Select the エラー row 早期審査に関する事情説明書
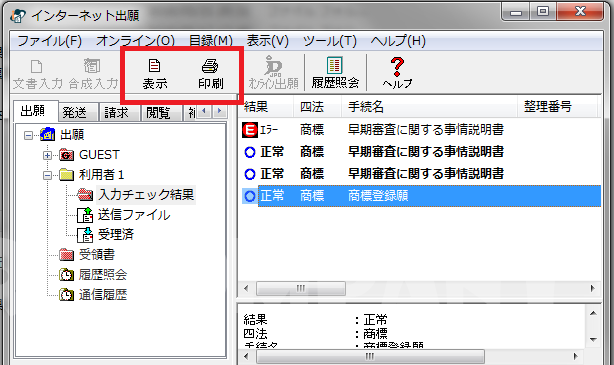Screen dimensions: 614x365 coord(421,130)
